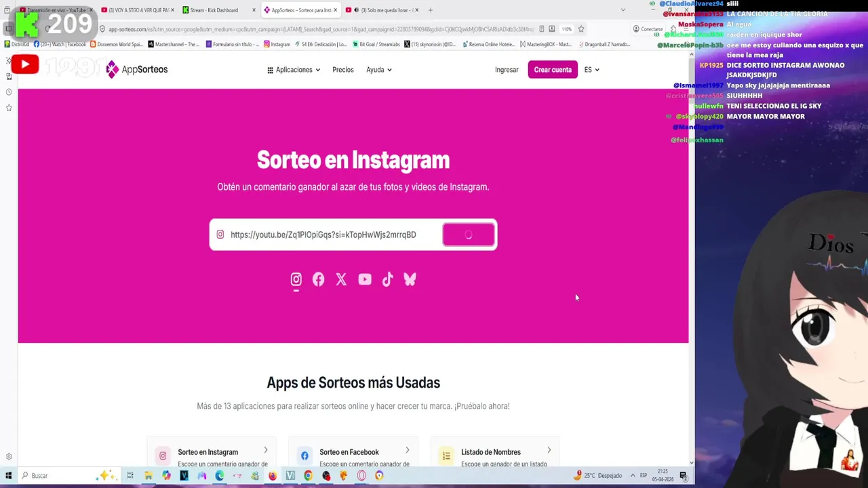868x488 pixels.
Task: Select the X (Twitter) giveaway icon
Action: (x=341, y=279)
